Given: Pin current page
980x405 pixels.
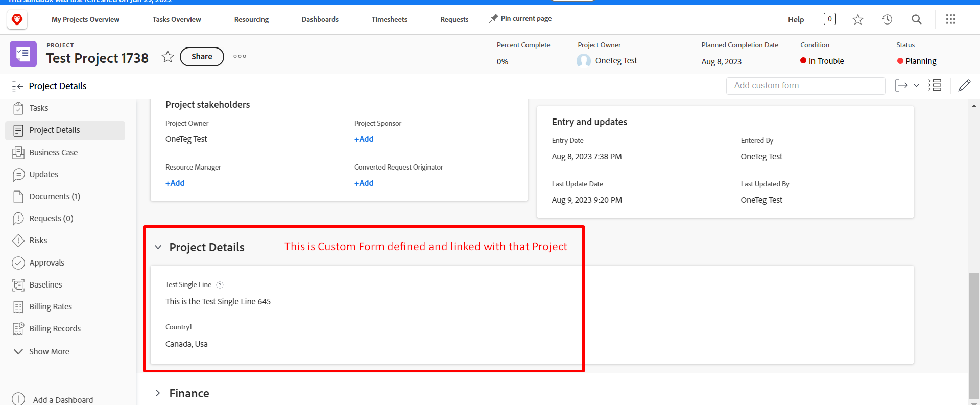Looking at the screenshot, I should 520,19.
